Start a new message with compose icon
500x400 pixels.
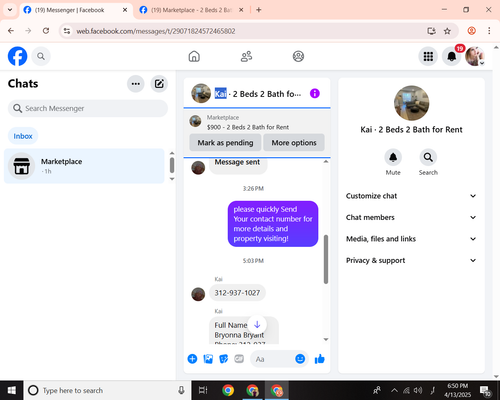159,84
